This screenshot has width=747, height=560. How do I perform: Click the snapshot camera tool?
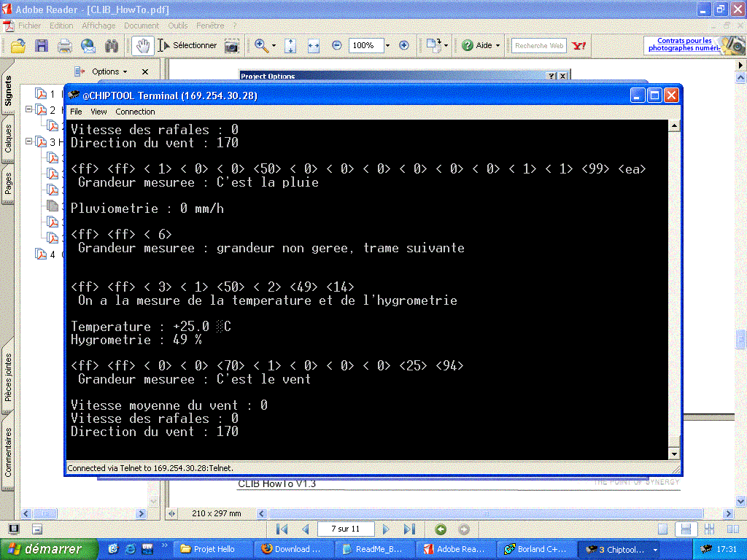click(231, 46)
